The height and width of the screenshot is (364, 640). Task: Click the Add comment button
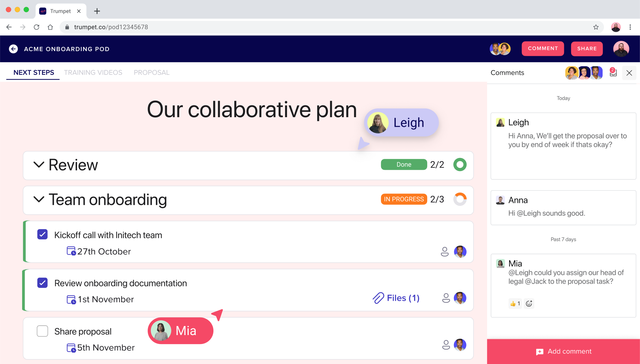563,352
